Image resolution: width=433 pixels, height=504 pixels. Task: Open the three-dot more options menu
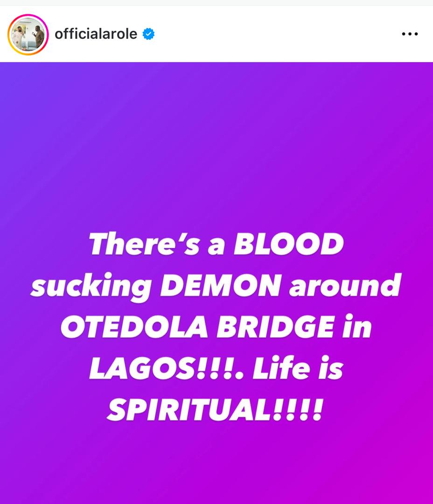coord(410,34)
